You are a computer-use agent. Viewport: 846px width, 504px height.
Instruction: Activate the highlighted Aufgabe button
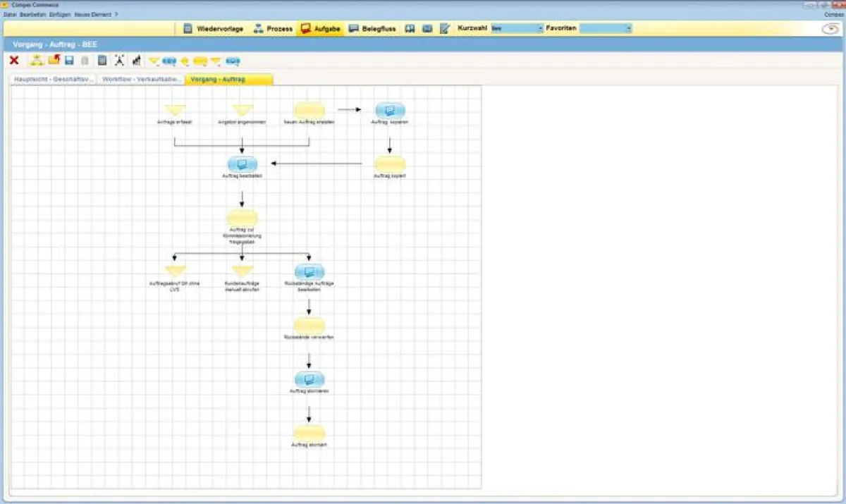tap(321, 28)
